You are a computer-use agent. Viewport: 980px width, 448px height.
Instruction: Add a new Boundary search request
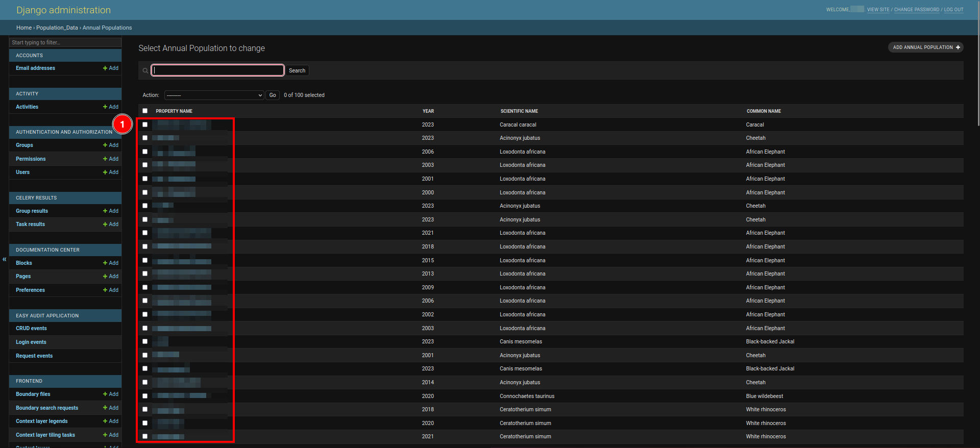111,408
